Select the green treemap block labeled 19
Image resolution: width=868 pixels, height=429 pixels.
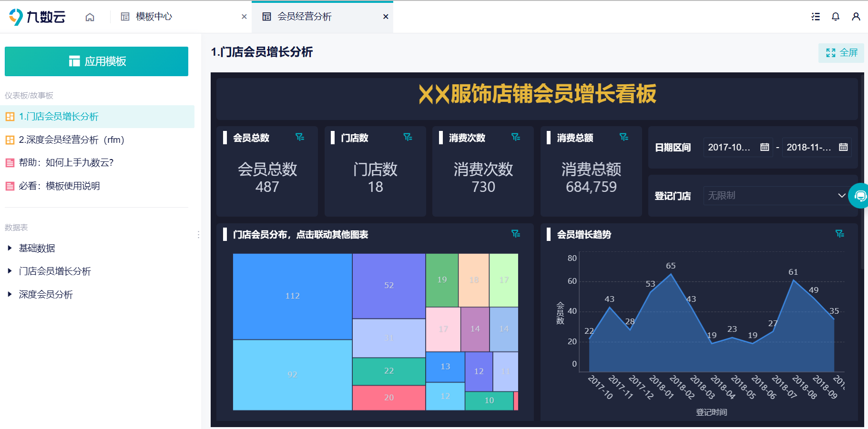click(x=442, y=280)
